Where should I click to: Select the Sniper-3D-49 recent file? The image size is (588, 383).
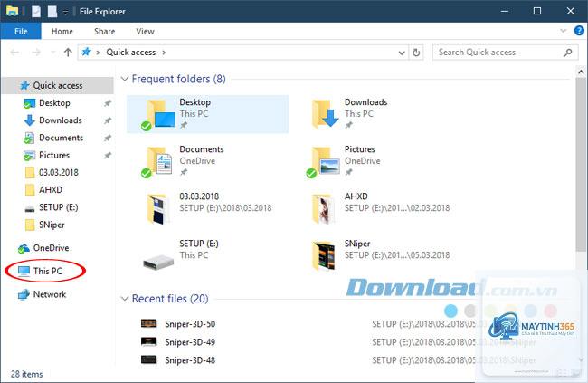[190, 342]
